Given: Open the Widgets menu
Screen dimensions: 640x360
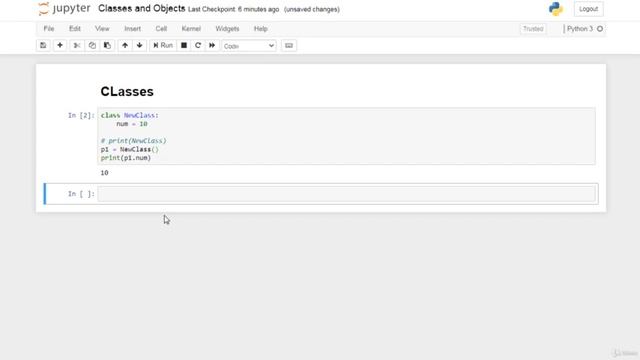Looking at the screenshot, I should (227, 29).
